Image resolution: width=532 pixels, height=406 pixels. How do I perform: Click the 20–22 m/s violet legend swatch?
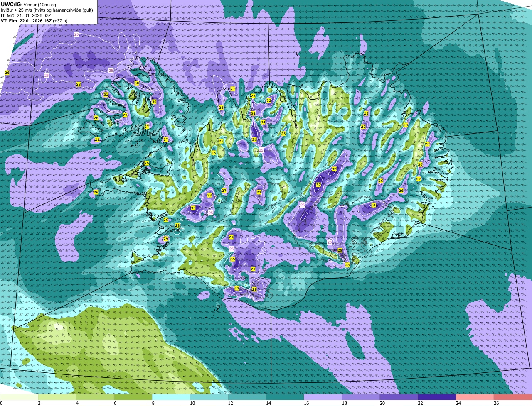pos(399,397)
